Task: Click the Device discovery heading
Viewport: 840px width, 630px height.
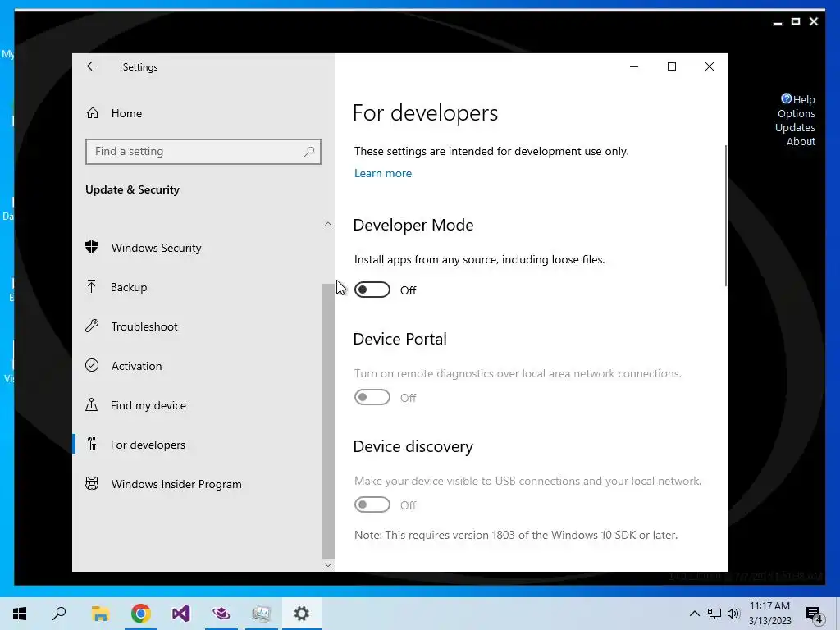Action: pyautogui.click(x=413, y=446)
